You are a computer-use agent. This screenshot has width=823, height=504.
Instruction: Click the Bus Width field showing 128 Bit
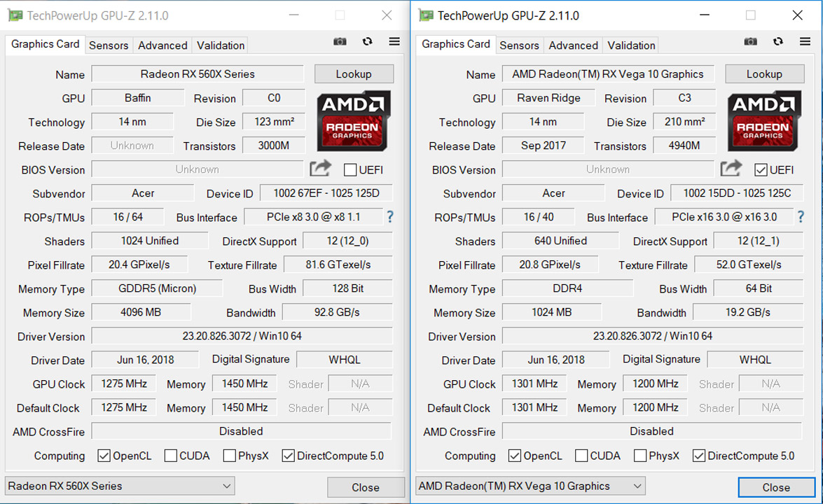(x=348, y=288)
